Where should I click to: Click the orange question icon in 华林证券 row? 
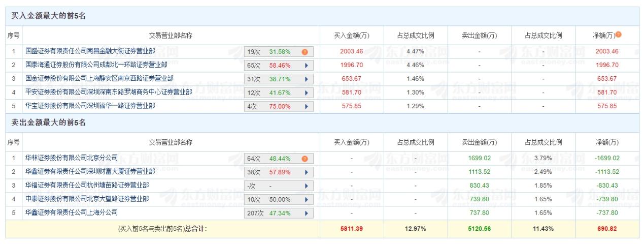[304, 159]
